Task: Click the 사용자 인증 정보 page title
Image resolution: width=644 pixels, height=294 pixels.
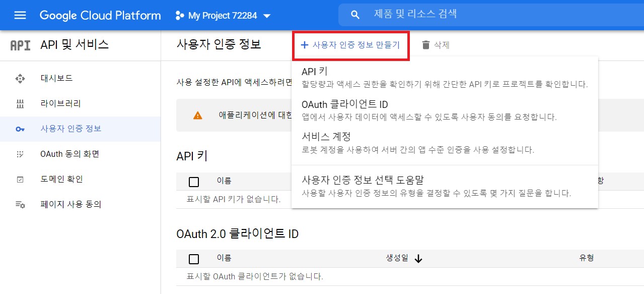Action: 219,44
